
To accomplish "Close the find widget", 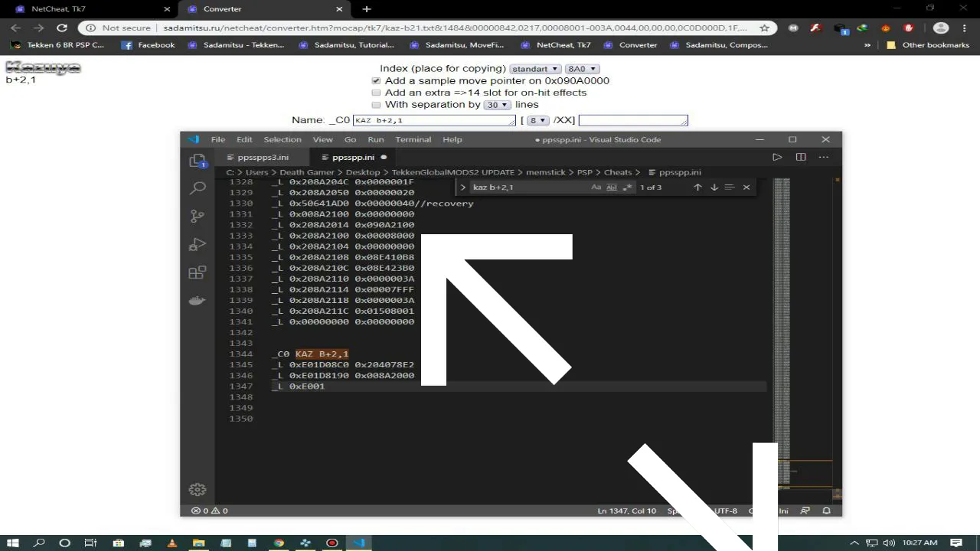I will click(746, 187).
